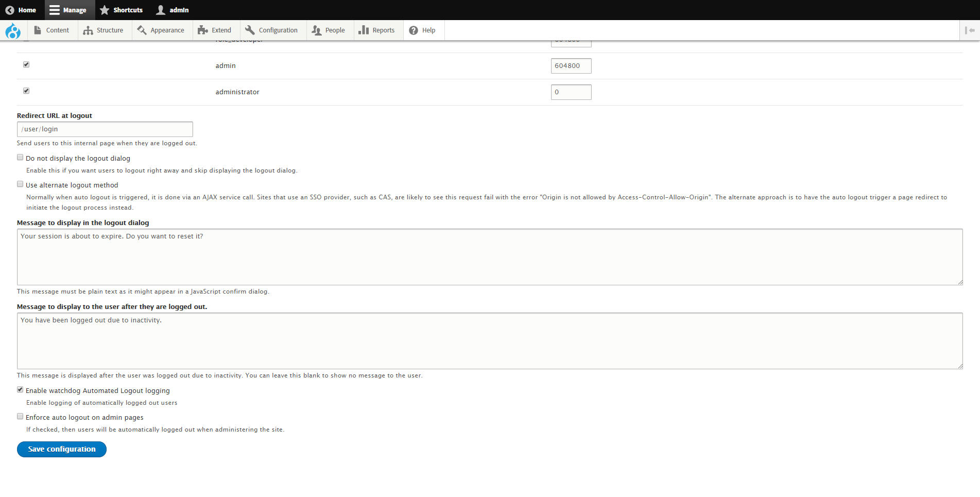This screenshot has width=980, height=497.
Task: Toggle the toolbar orientation button at right edge
Action: point(970,30)
